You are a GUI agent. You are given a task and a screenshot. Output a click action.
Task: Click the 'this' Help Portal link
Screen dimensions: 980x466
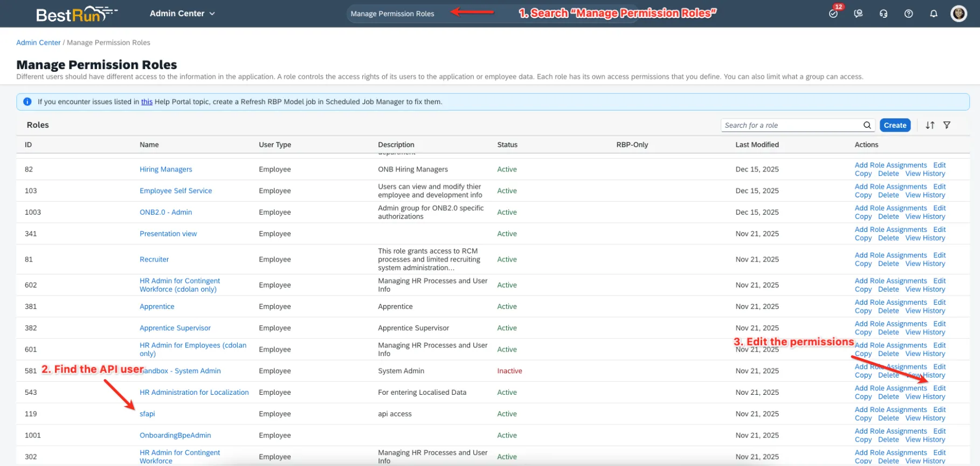[x=147, y=102]
